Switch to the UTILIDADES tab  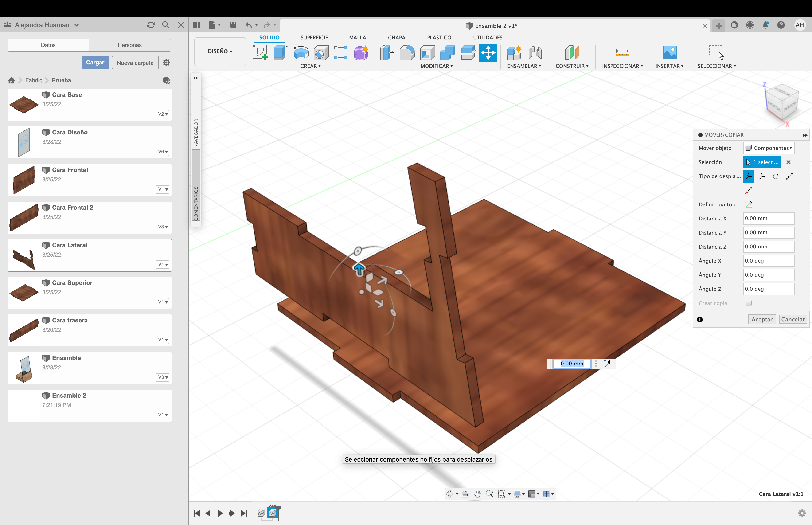[488, 38]
